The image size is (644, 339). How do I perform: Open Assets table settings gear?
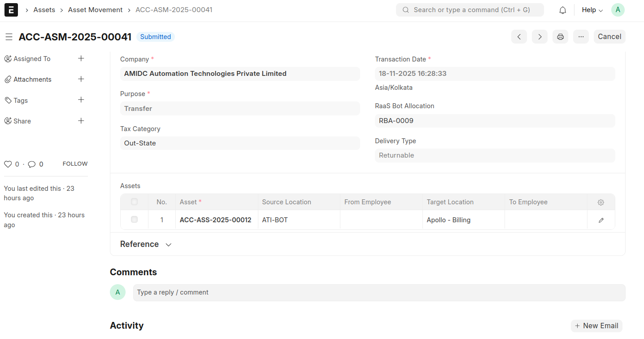click(601, 203)
